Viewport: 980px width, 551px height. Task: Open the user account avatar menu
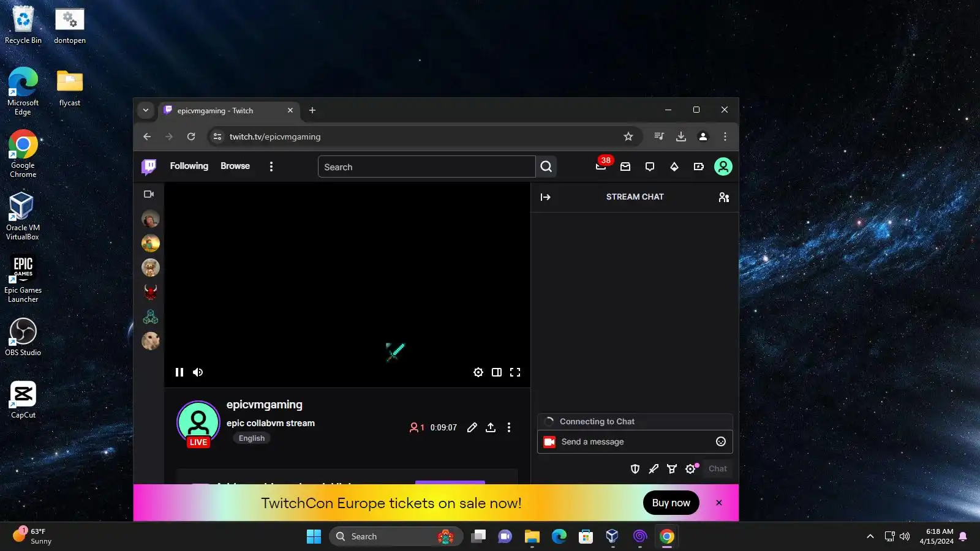(723, 167)
